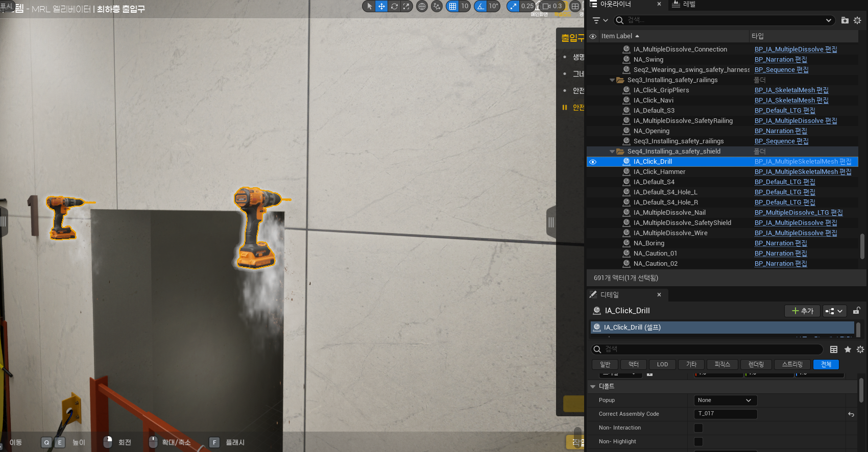Open BP_IA_SkeletalMesh edit link for IA_Click_Navi
The image size is (868, 452).
coord(791,101)
